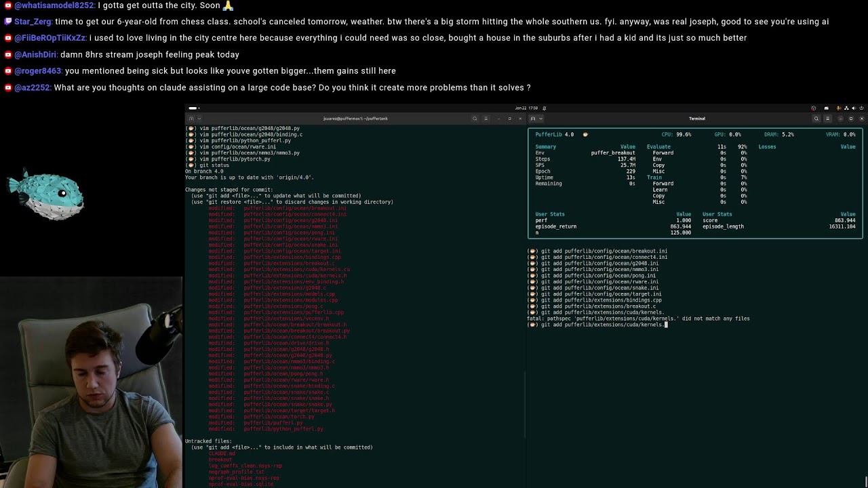Click the 'Terminal' title of the right window
The image size is (868, 488).
point(697,119)
